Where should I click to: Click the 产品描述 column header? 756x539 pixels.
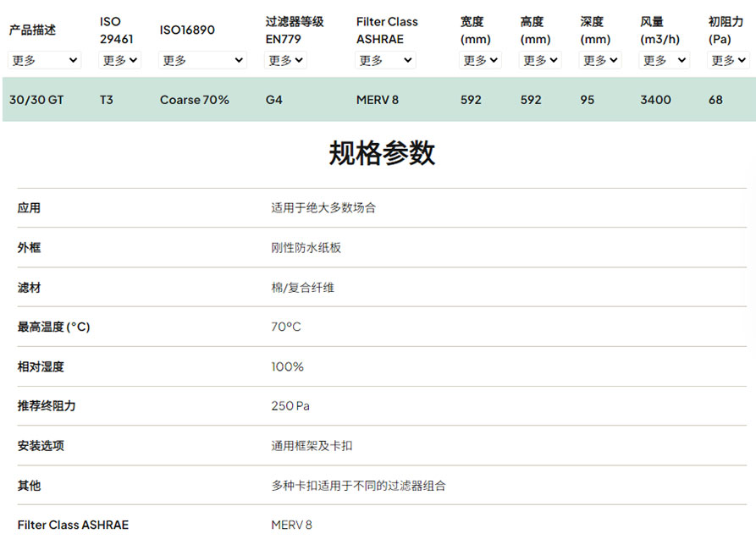tap(32, 30)
